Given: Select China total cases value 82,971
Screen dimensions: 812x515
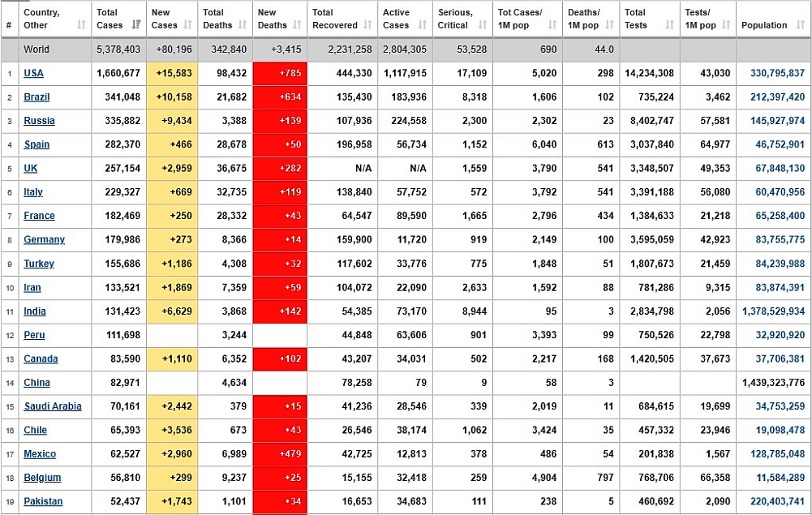Looking at the screenshot, I should pos(125,383).
